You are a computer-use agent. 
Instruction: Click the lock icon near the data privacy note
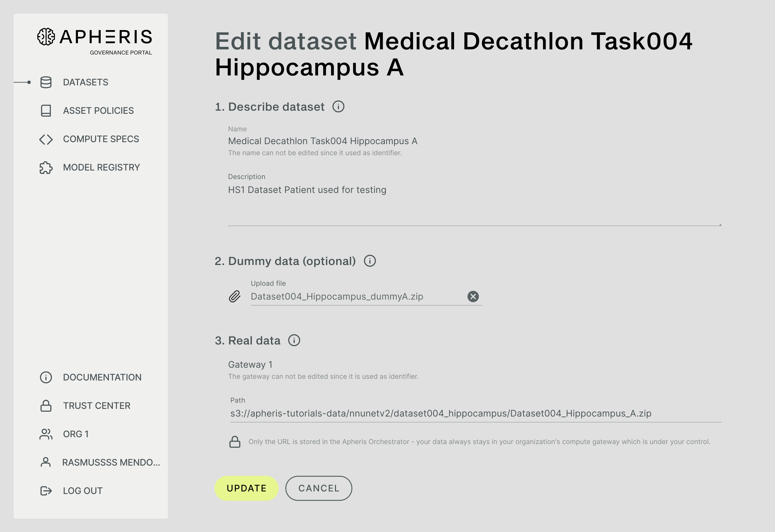pos(235,441)
